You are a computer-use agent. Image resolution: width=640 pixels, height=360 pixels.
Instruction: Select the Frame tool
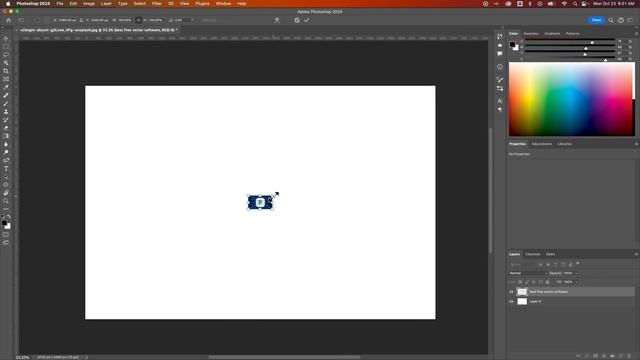click(x=6, y=79)
